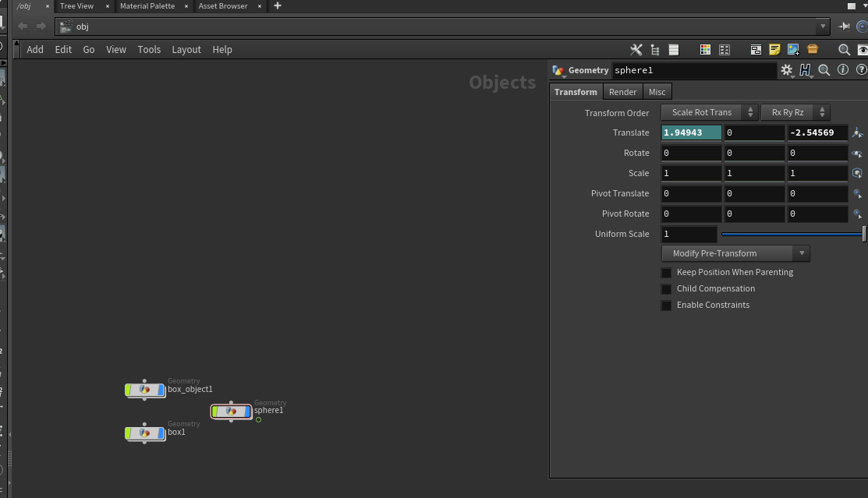Open the Layout menu in network editor
Screen dimensions: 868x498
pyautogui.click(x=186, y=50)
